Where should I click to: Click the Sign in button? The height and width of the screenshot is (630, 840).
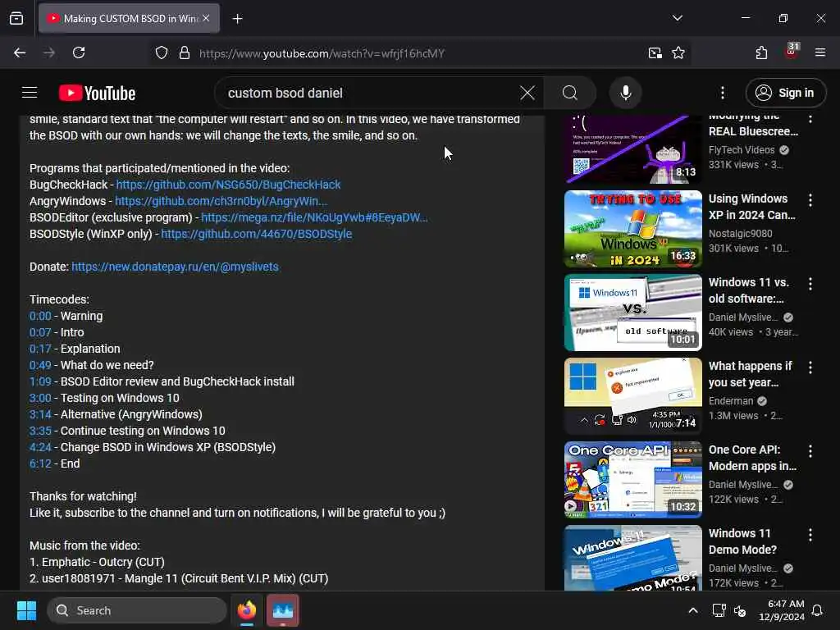[x=785, y=94]
